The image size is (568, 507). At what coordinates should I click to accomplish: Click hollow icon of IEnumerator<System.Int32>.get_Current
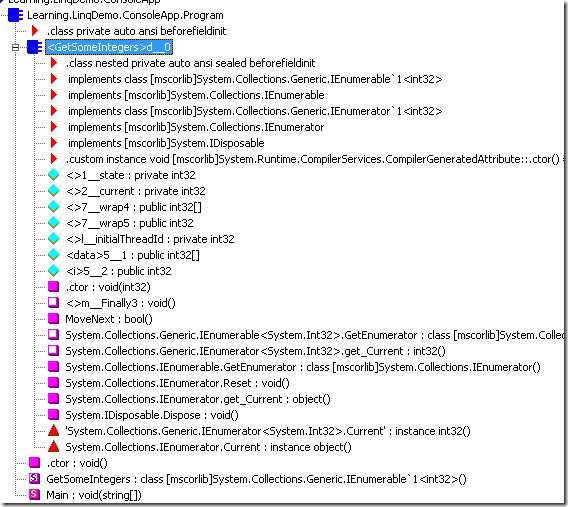pyautogui.click(x=53, y=351)
